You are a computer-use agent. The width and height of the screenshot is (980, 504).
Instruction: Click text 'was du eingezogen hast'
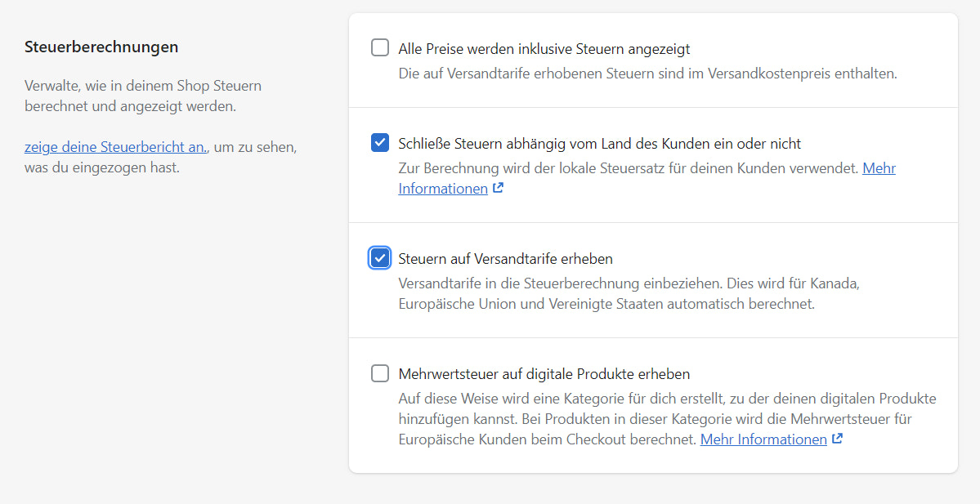tap(101, 168)
